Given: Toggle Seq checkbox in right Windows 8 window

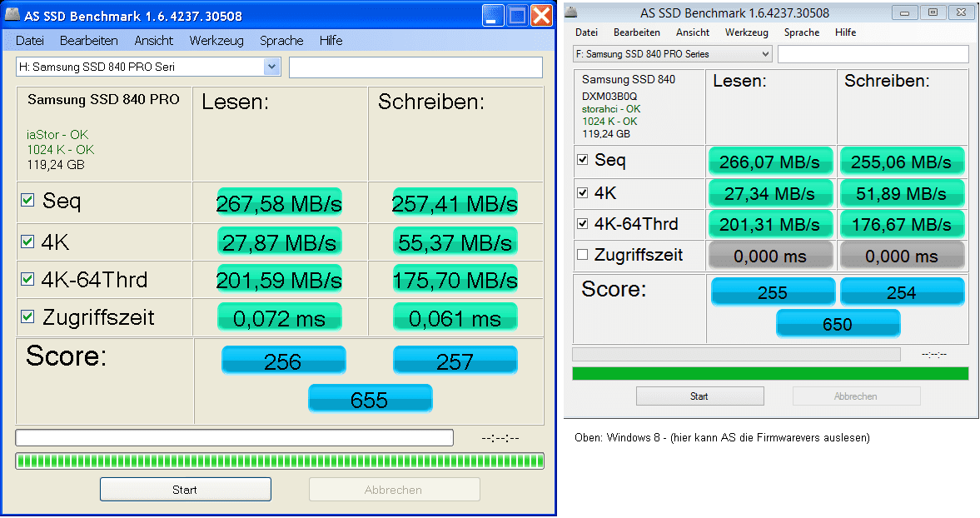Looking at the screenshot, I should 583,159.
